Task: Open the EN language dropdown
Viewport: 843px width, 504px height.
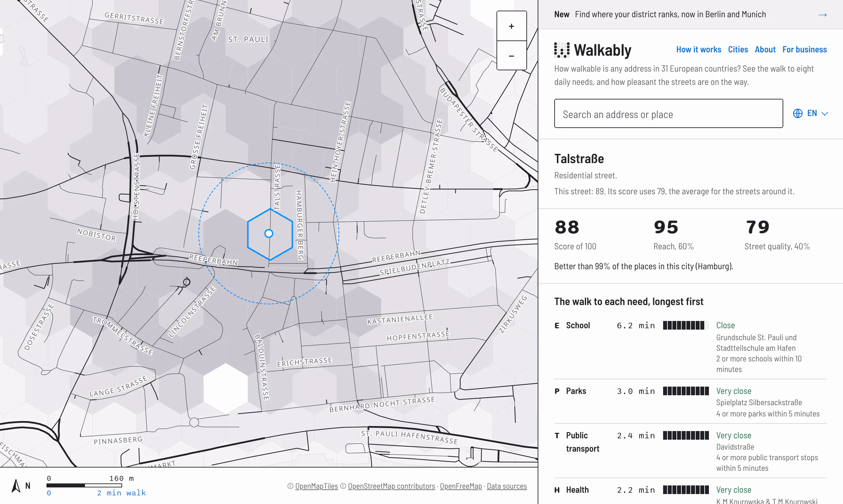Action: (811, 113)
